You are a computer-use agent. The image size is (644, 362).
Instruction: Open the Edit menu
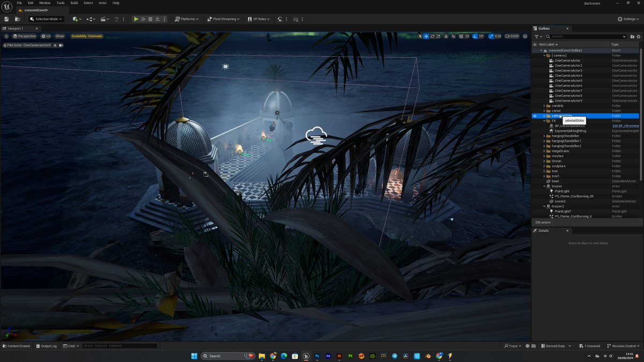point(31,3)
